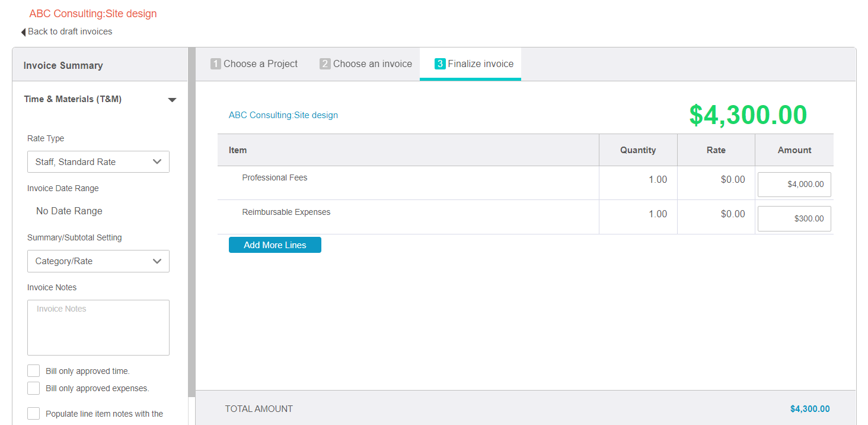
Task: Go back to draft invoices link
Action: [x=70, y=31]
